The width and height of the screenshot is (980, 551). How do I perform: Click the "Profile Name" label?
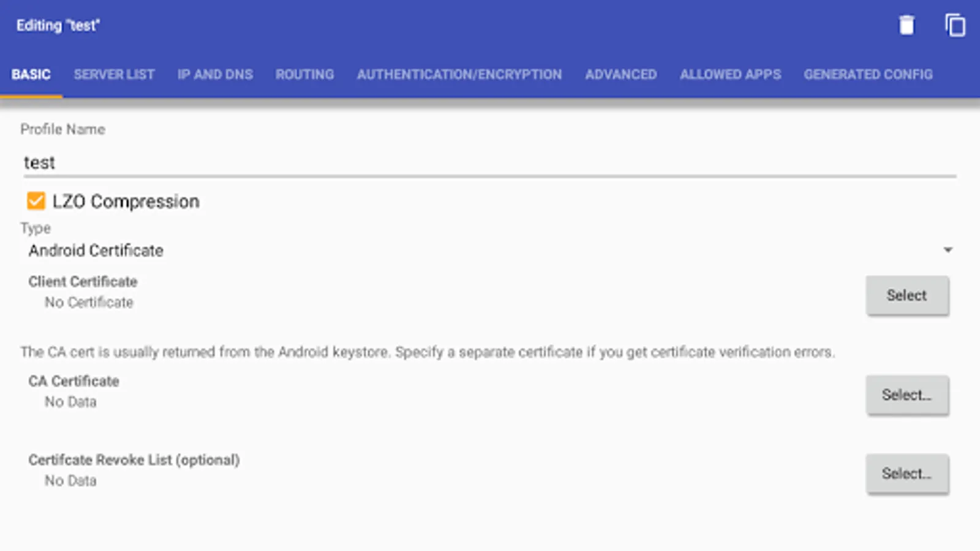point(62,129)
